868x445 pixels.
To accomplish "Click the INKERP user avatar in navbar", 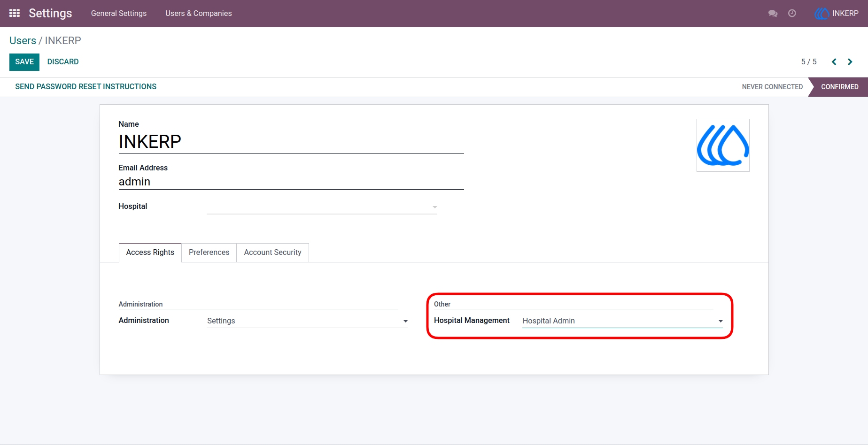I will tap(821, 13).
